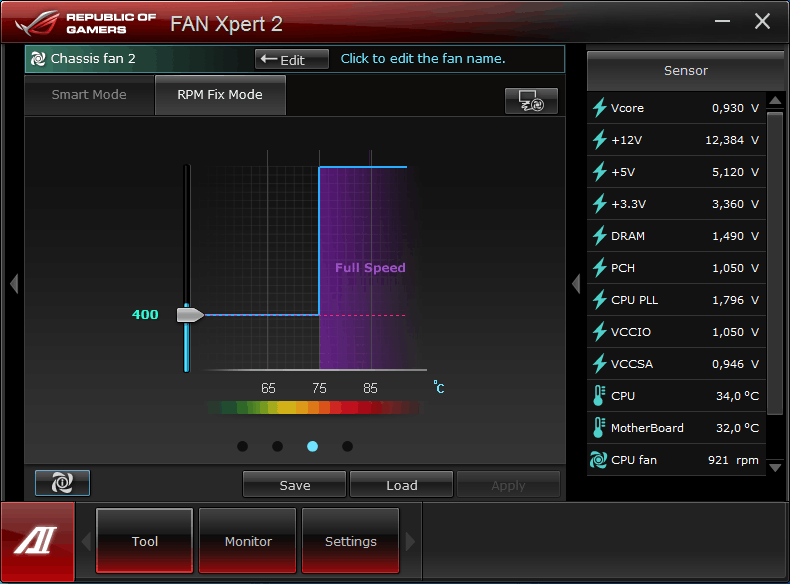Click the ROG Republic of Gamers logo
The height and width of the screenshot is (584, 790).
point(85,23)
